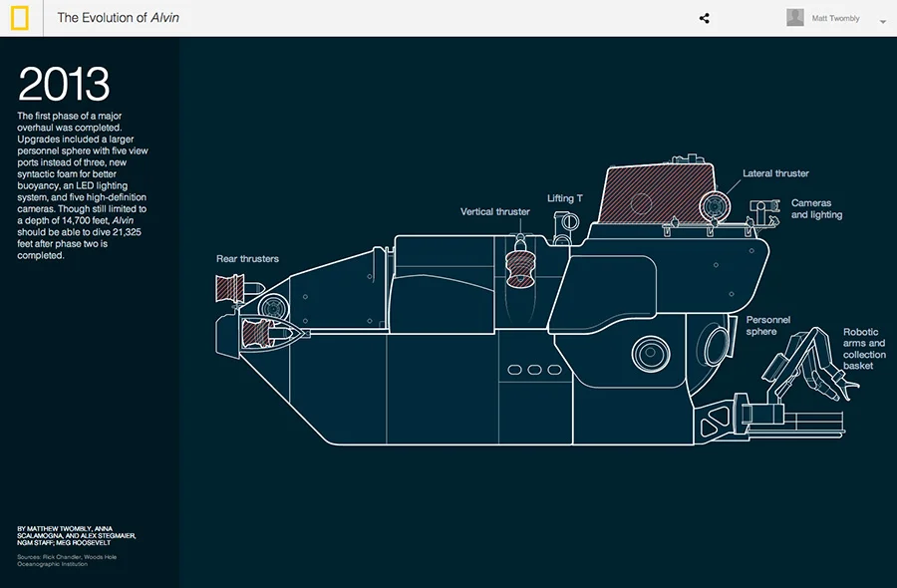
Task: Click the red hatched sail on top
Action: [x=656, y=193]
